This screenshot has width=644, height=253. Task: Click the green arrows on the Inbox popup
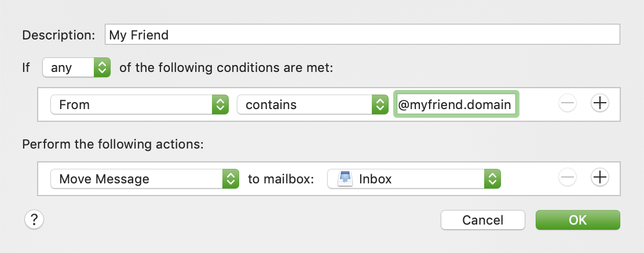tap(492, 179)
